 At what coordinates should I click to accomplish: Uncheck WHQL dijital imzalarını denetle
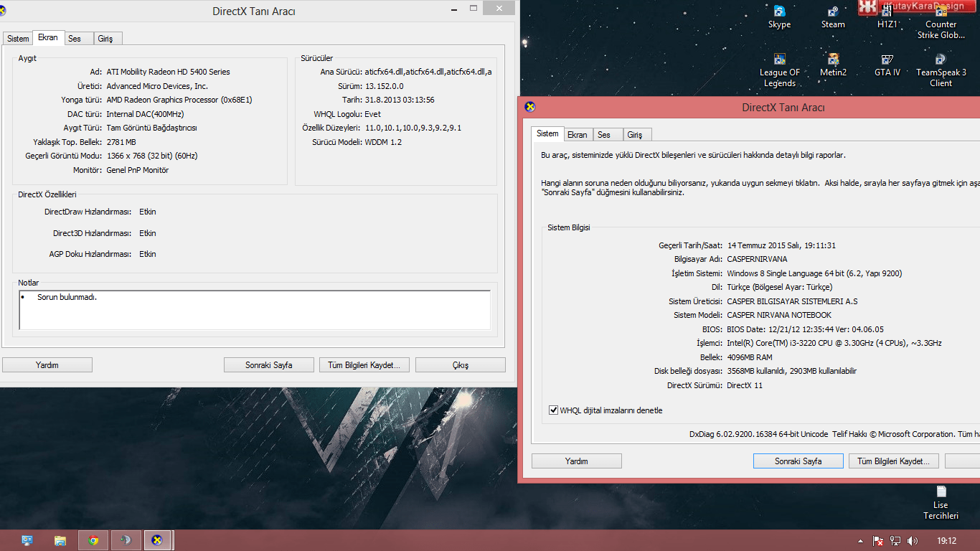[553, 410]
